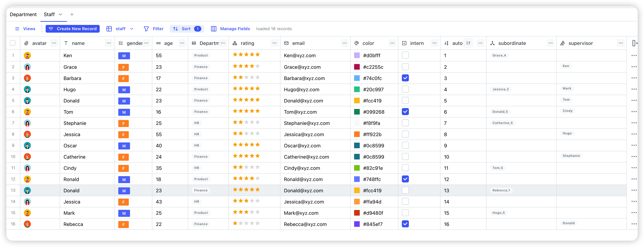Expand the Staff tab chevron
The height and width of the screenshot is (247, 644).
tap(60, 15)
